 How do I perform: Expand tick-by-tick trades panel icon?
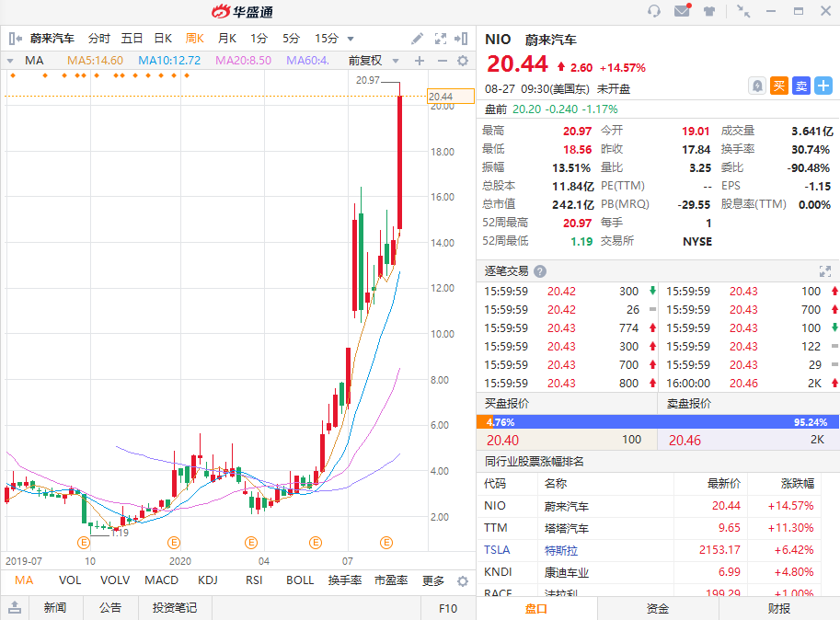825,271
